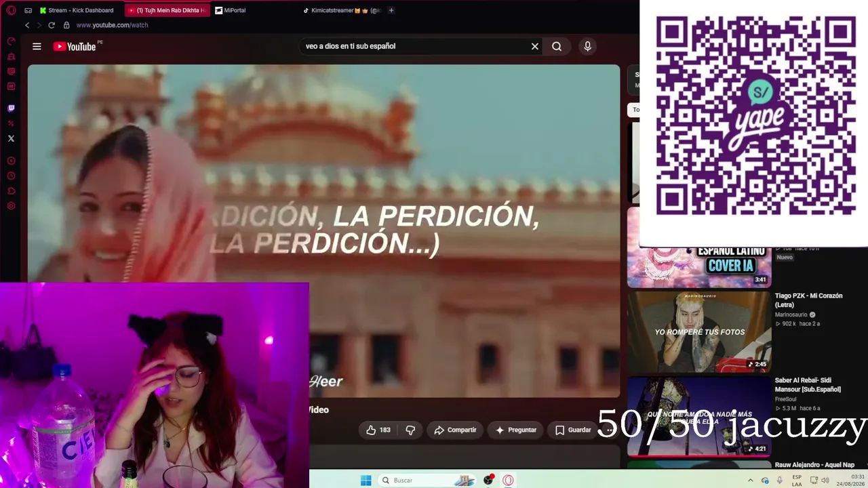Open the YouTube guide hamburger menu
The height and width of the screenshot is (488, 868).
(x=37, y=46)
